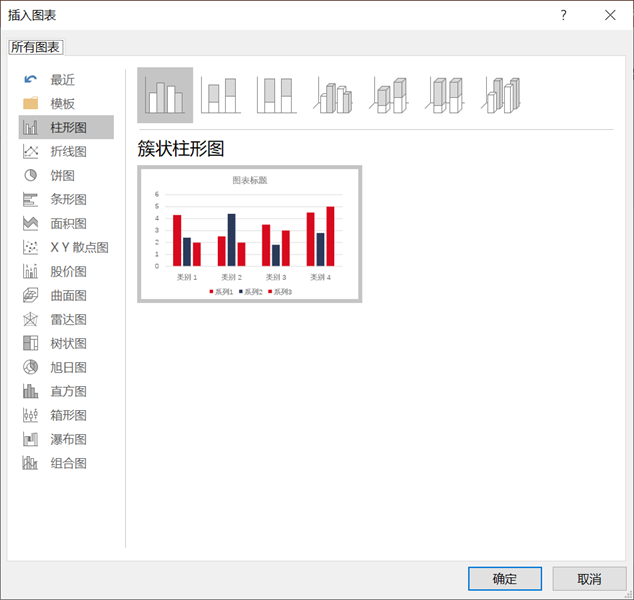Open help with the question mark button

[x=564, y=15]
